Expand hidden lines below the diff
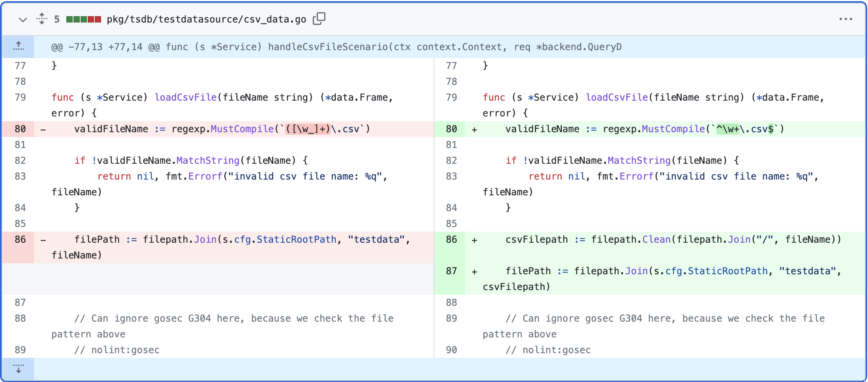This screenshot has height=382, width=868. (x=18, y=369)
